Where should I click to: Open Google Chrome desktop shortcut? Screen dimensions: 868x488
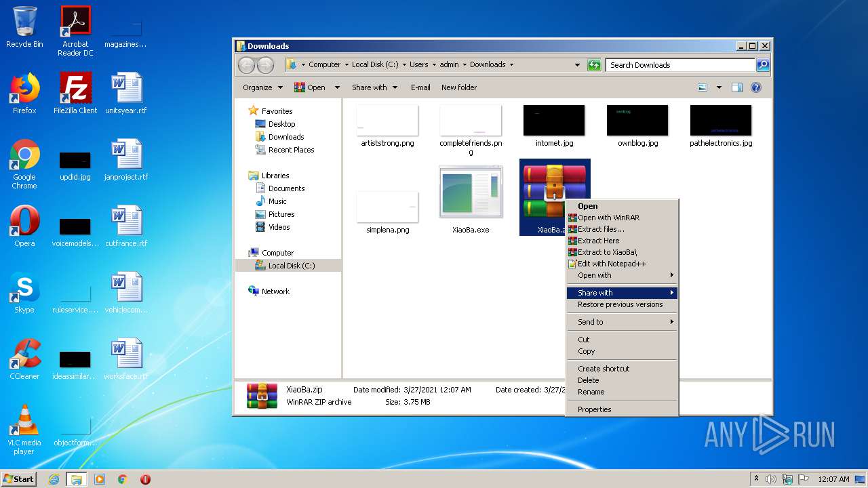pyautogui.click(x=24, y=164)
